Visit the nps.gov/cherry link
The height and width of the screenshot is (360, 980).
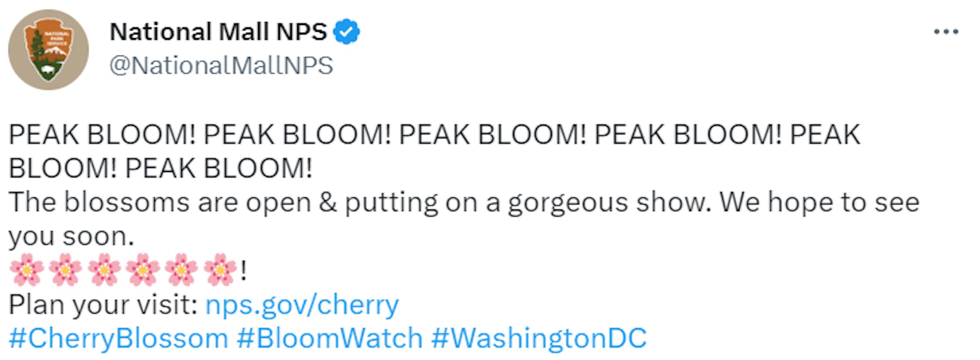302,305
